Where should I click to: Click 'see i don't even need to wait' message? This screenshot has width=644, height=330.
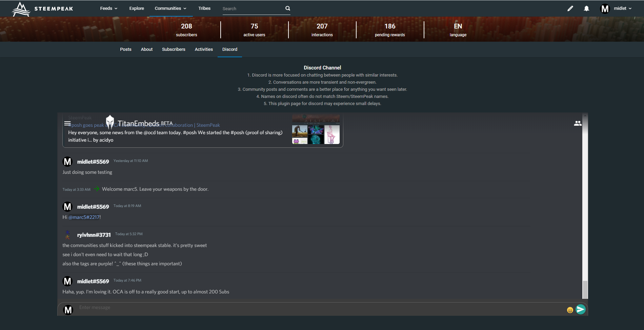[105, 254]
